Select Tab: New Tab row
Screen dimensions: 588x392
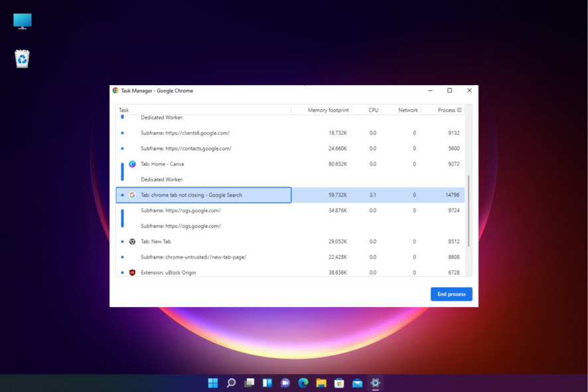tap(290, 241)
